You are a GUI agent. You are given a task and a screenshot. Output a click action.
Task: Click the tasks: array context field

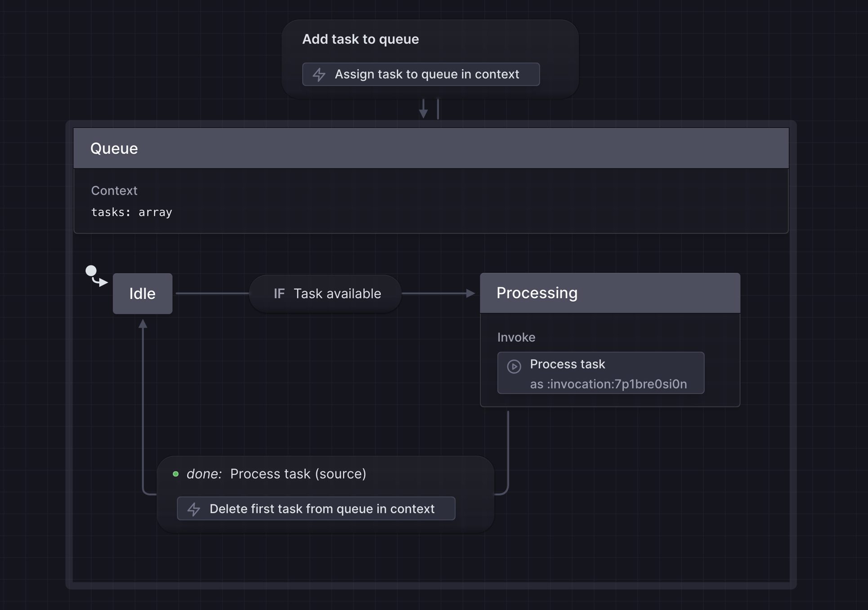(131, 212)
